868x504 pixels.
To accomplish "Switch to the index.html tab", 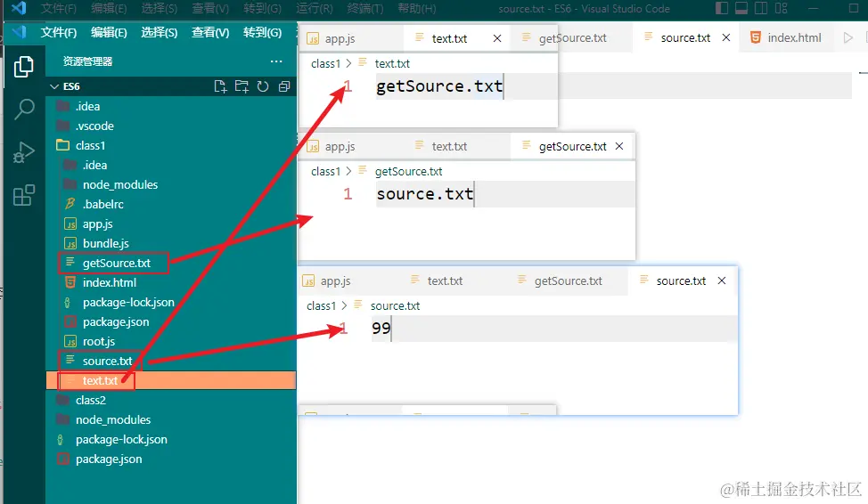I will tap(785, 37).
